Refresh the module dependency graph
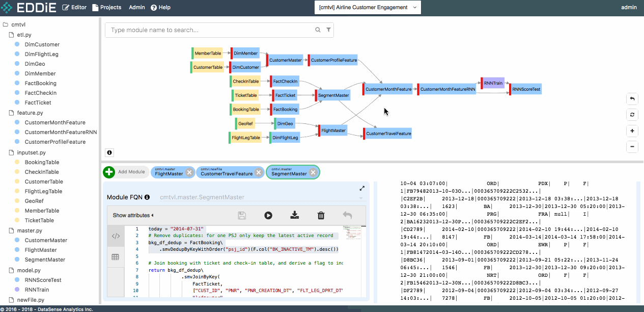This screenshot has width=644, height=312. pos(632,115)
